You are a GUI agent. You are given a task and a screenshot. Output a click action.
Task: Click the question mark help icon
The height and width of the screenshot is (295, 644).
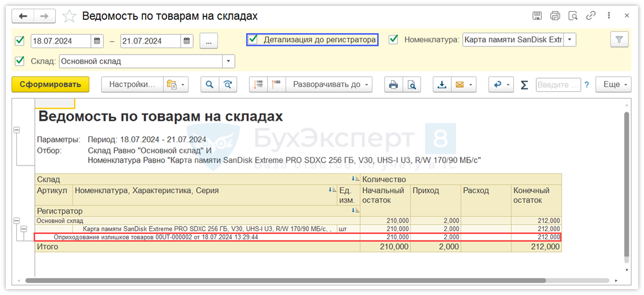coord(587,85)
